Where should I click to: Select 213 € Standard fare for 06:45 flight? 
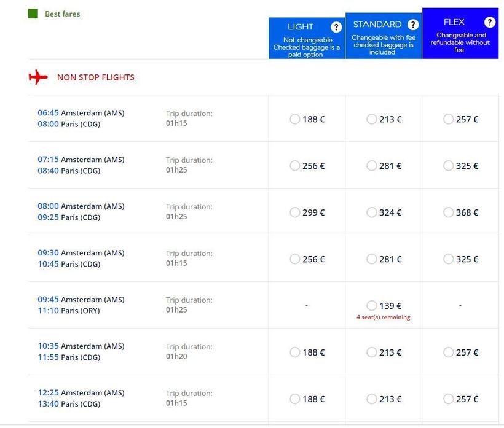click(x=371, y=119)
